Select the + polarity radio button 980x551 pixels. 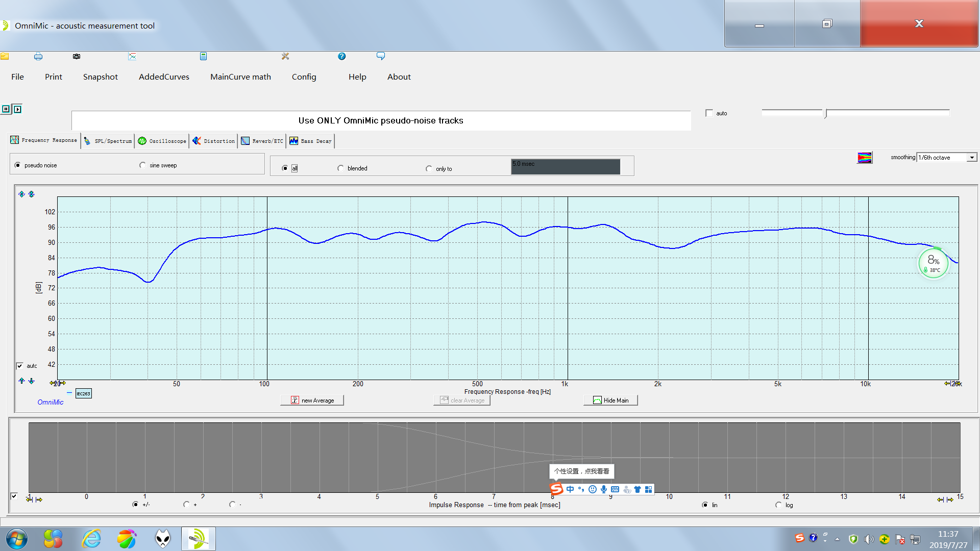click(186, 505)
